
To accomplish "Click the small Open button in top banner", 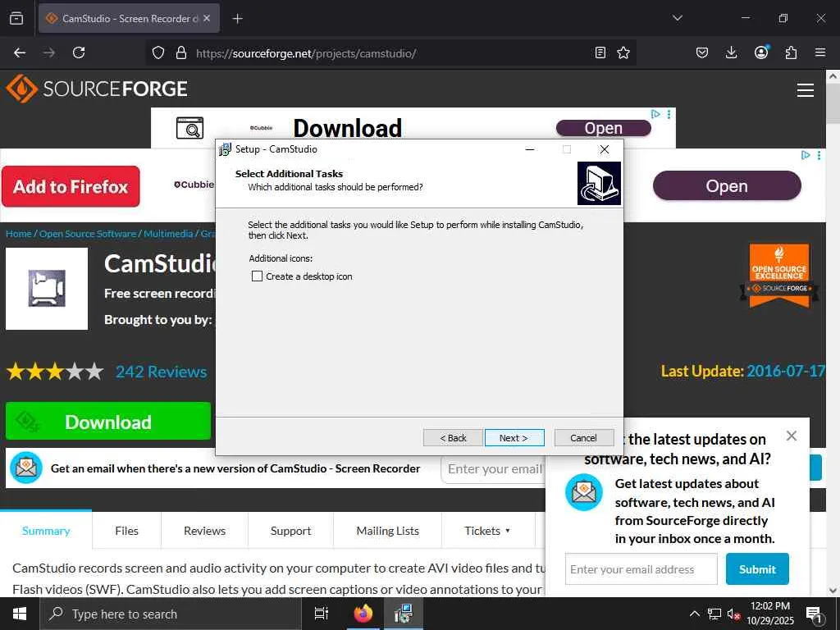I will coord(603,128).
